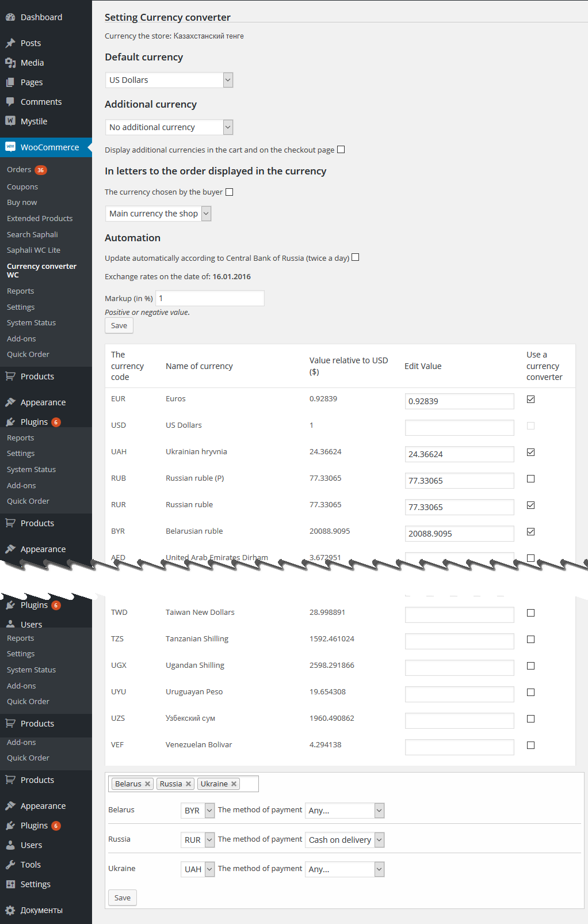Open the Orders submenu item
The image size is (588, 924).
pos(19,170)
